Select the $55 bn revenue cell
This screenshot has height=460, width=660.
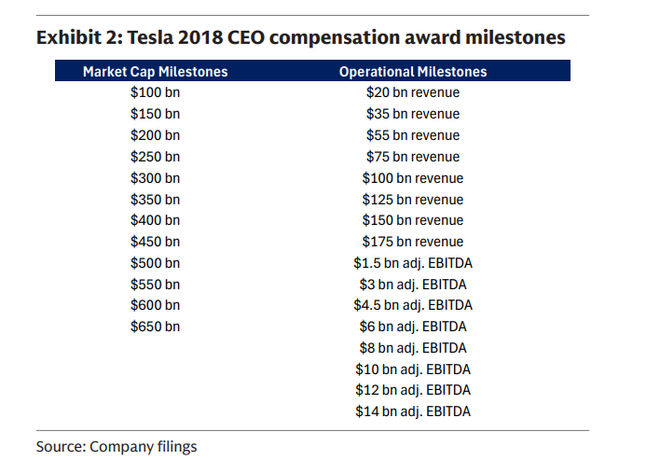(413, 135)
